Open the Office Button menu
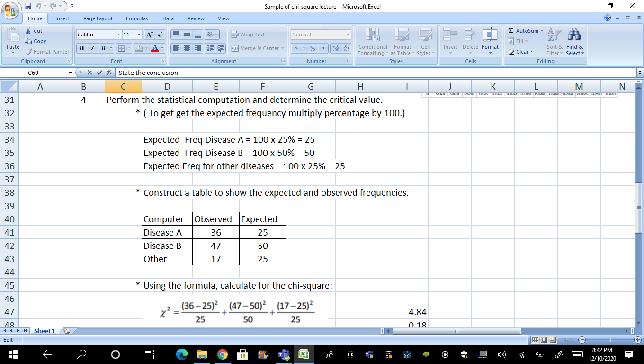 pyautogui.click(x=11, y=10)
